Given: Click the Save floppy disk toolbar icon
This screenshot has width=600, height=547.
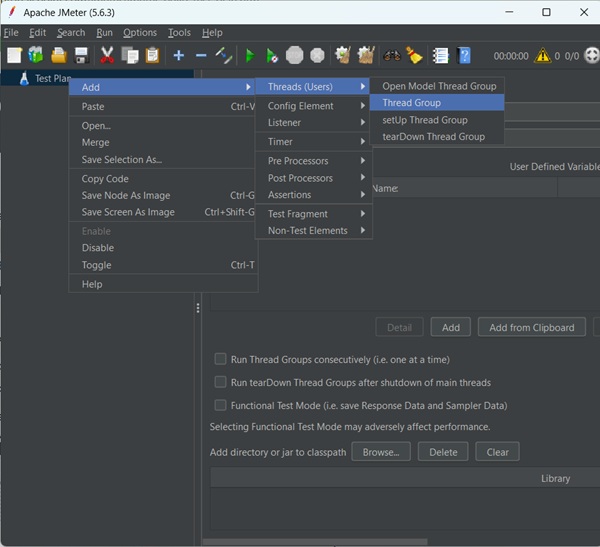Looking at the screenshot, I should coord(82,55).
